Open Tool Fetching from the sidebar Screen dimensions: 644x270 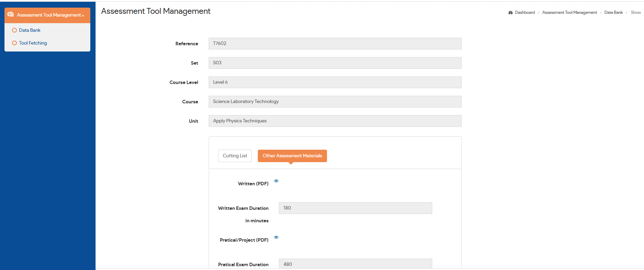33,43
